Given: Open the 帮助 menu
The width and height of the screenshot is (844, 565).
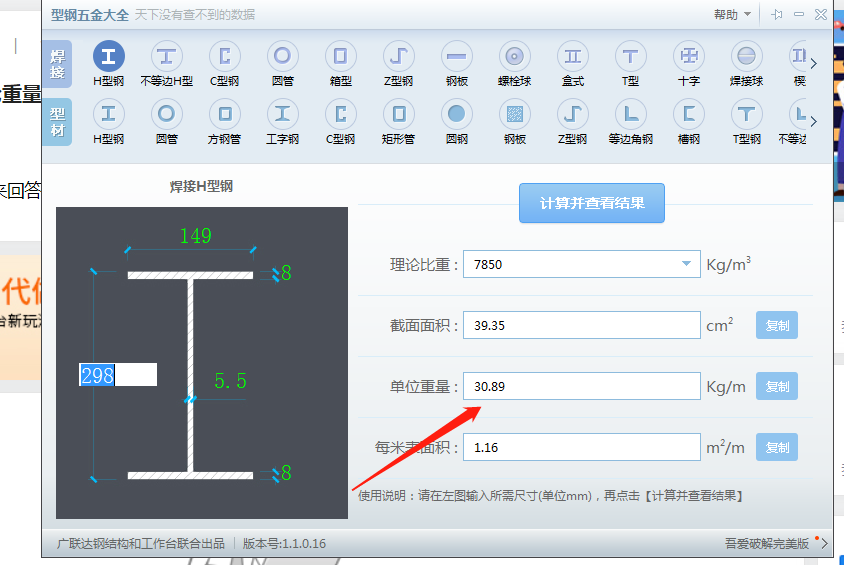Looking at the screenshot, I should pyautogui.click(x=726, y=15).
